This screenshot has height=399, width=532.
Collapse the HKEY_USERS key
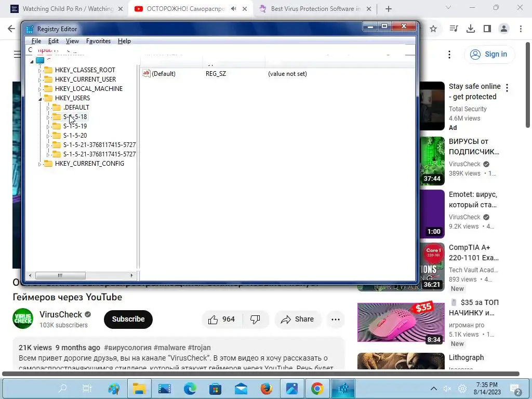[x=39, y=99]
